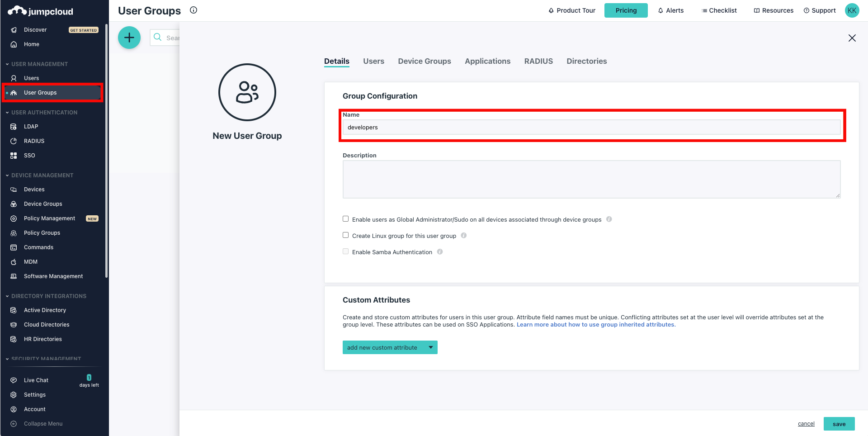
Task: Click the New User Group avatar icon
Action: click(247, 92)
